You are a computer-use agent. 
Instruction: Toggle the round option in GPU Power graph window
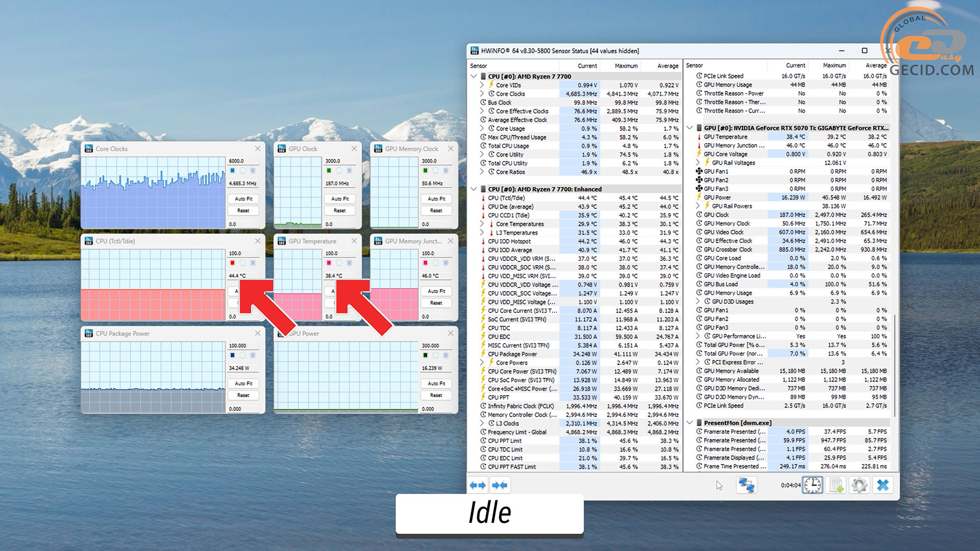click(x=435, y=355)
